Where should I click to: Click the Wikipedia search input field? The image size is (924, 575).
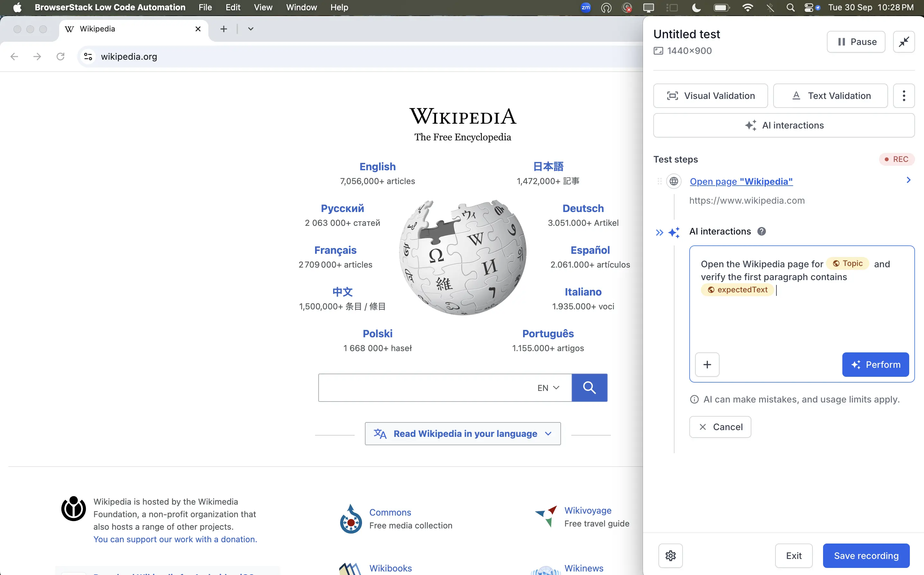426,387
